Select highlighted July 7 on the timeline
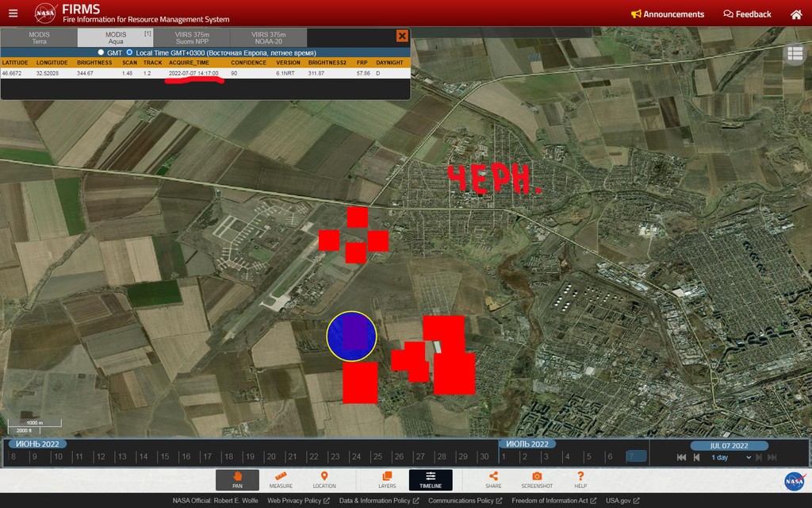 pyautogui.click(x=637, y=456)
